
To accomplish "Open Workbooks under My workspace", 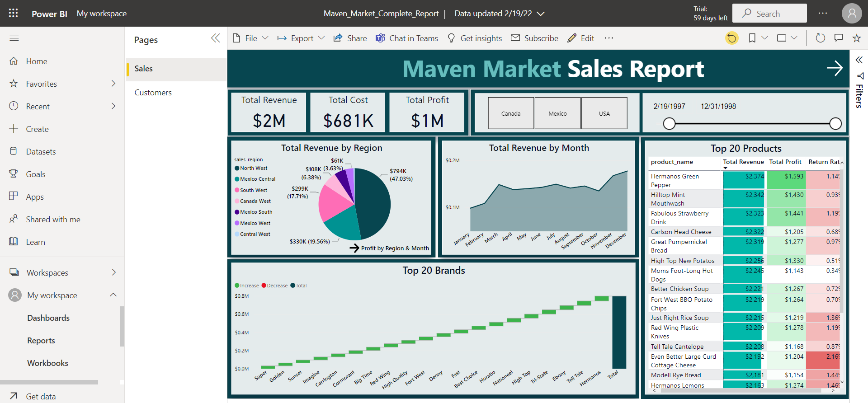I will click(x=47, y=363).
